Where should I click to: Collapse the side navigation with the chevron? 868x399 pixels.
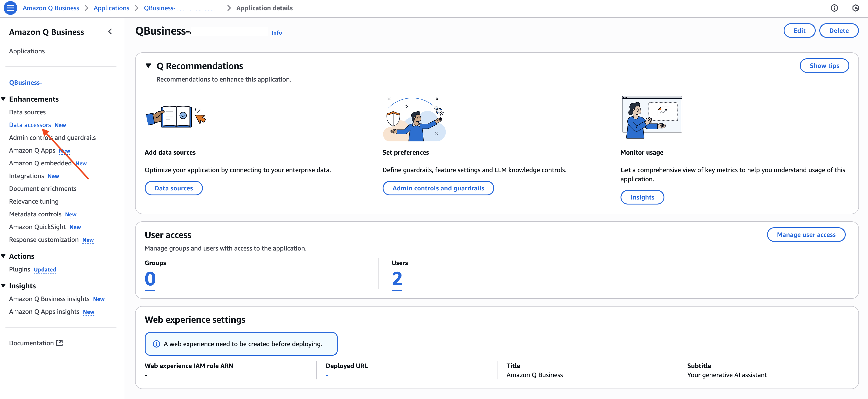(x=110, y=32)
